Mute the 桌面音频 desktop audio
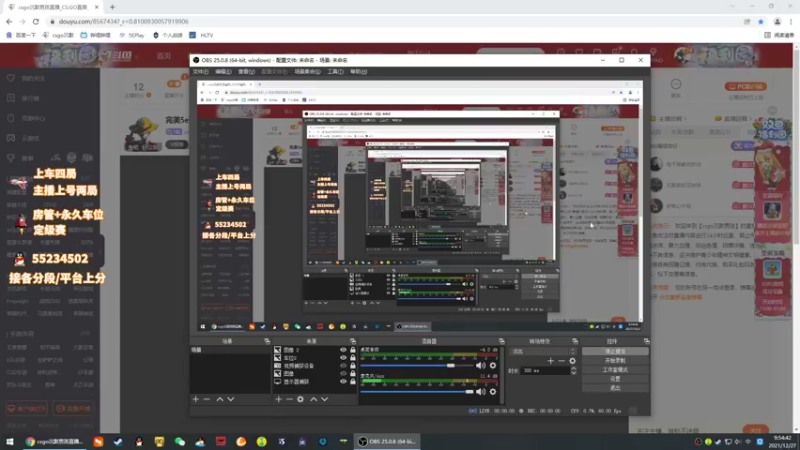The image size is (800, 450). (481, 365)
